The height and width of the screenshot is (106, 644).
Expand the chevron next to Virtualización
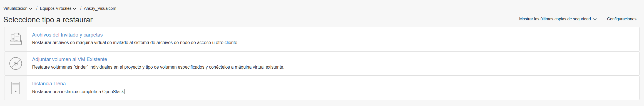pos(31,9)
